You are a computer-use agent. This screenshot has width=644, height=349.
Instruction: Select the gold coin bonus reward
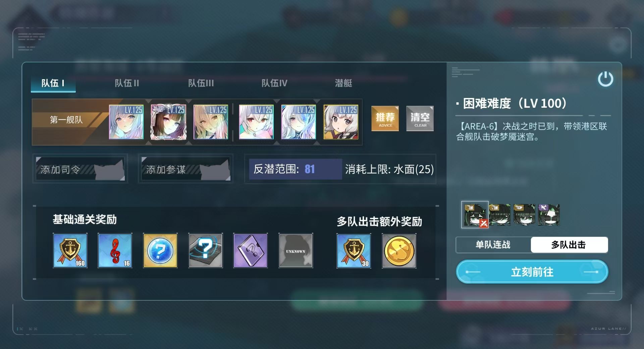399,251
